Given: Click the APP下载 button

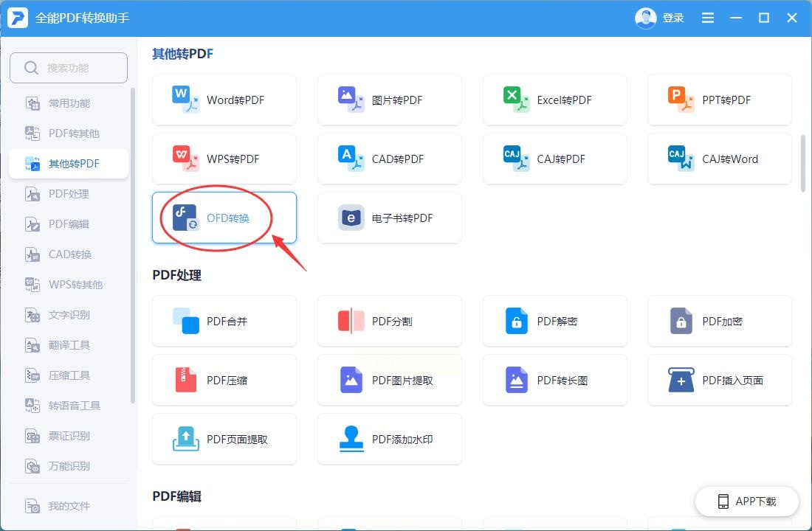Looking at the screenshot, I should coord(747,501).
